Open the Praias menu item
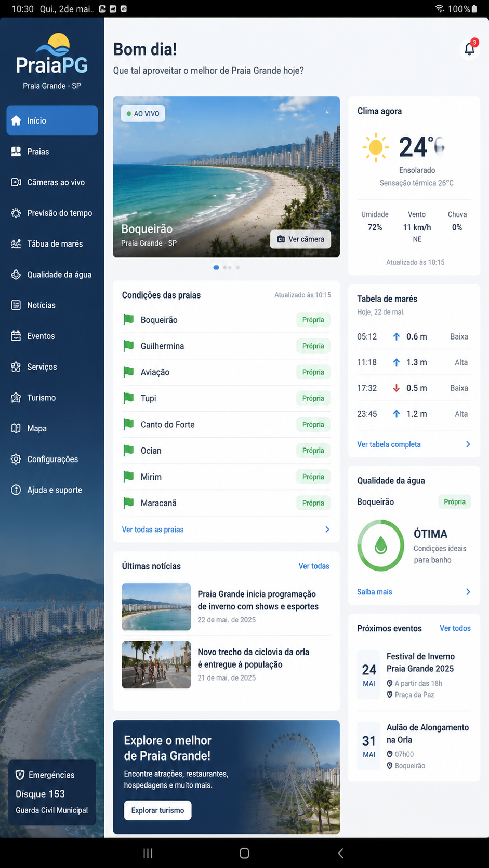 (x=52, y=151)
